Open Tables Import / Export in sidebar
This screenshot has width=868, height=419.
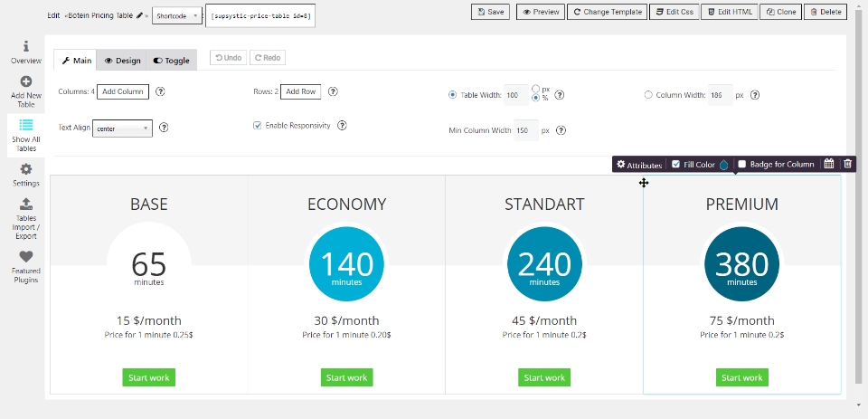26,204
